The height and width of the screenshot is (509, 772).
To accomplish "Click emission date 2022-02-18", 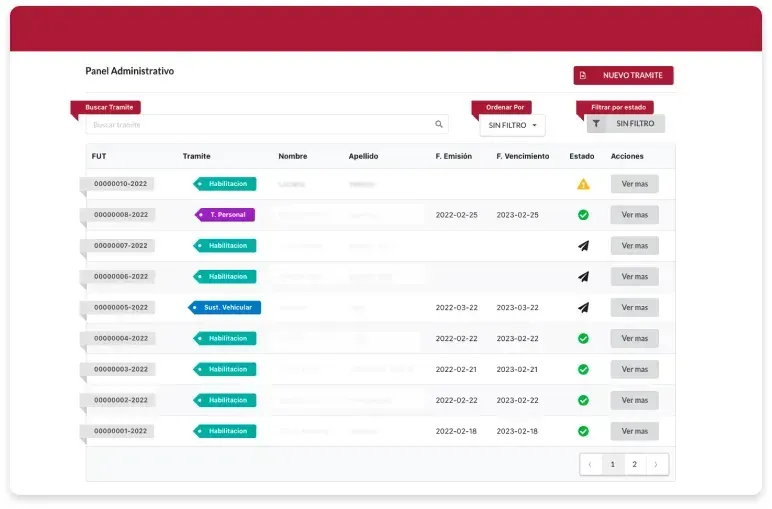I will pos(456,431).
